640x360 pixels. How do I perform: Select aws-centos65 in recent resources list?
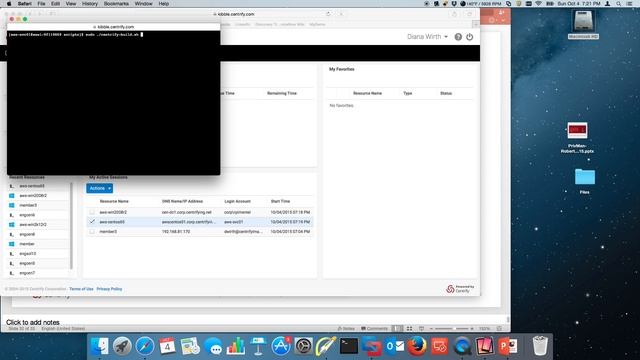coord(32,186)
